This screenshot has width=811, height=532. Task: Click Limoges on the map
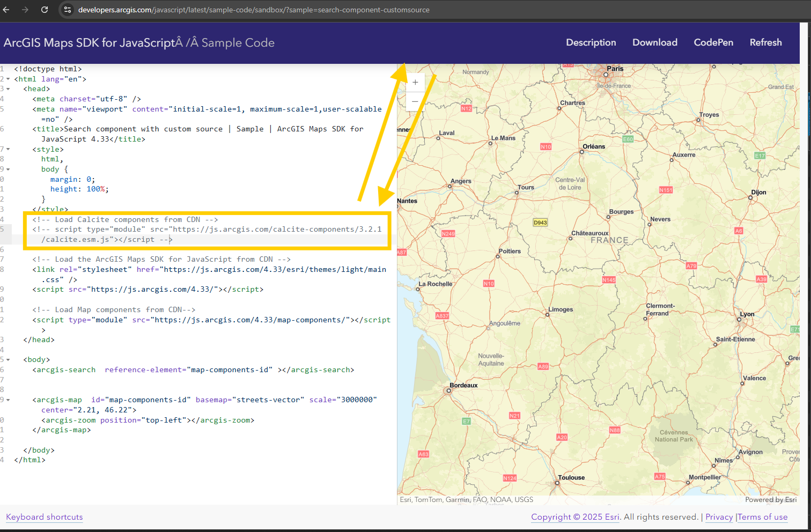[561, 309]
